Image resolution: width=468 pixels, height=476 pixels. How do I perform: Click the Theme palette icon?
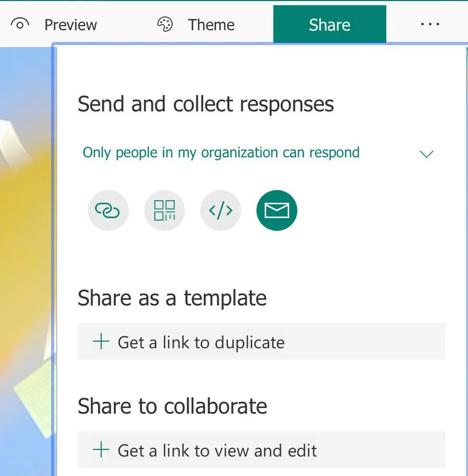(165, 24)
